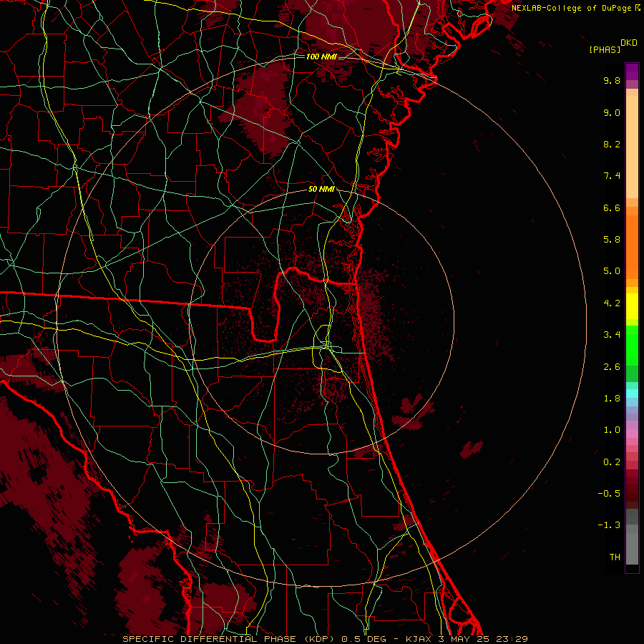
Task: Click the DKD label above color scale
Action: click(x=629, y=43)
